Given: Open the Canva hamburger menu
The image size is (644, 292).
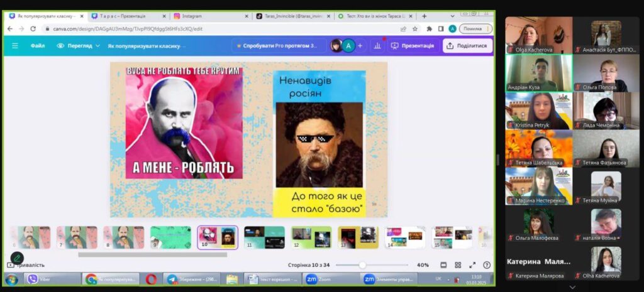Looking at the screenshot, I should [x=16, y=46].
